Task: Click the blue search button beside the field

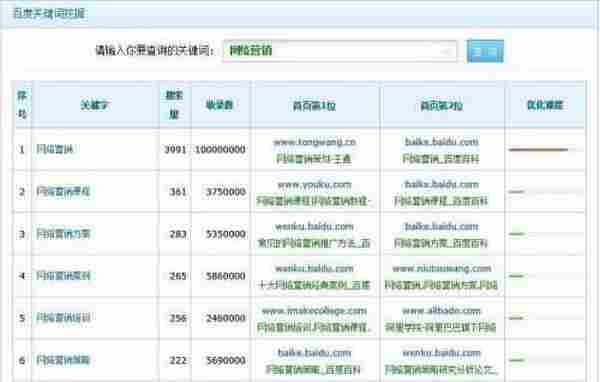Action: pos(485,51)
